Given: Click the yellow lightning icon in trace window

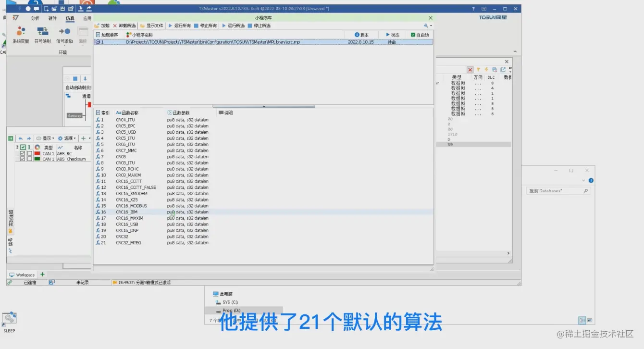Looking at the screenshot, I should coord(486,70).
